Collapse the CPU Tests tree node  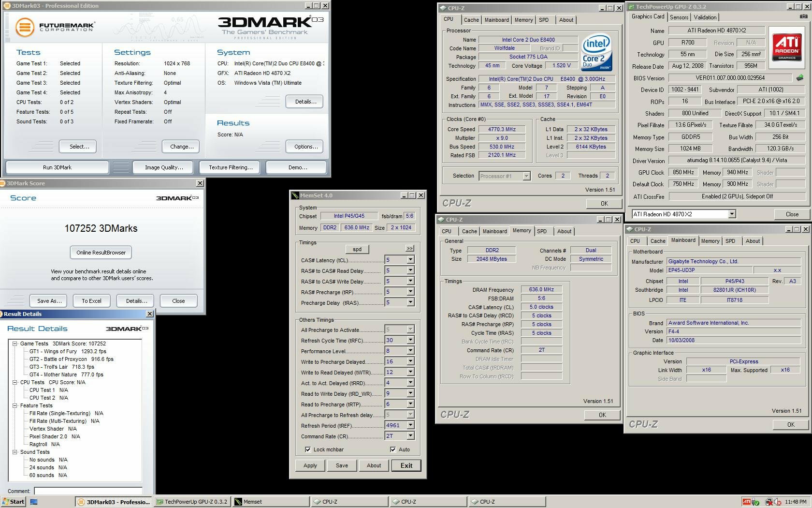[x=14, y=382]
